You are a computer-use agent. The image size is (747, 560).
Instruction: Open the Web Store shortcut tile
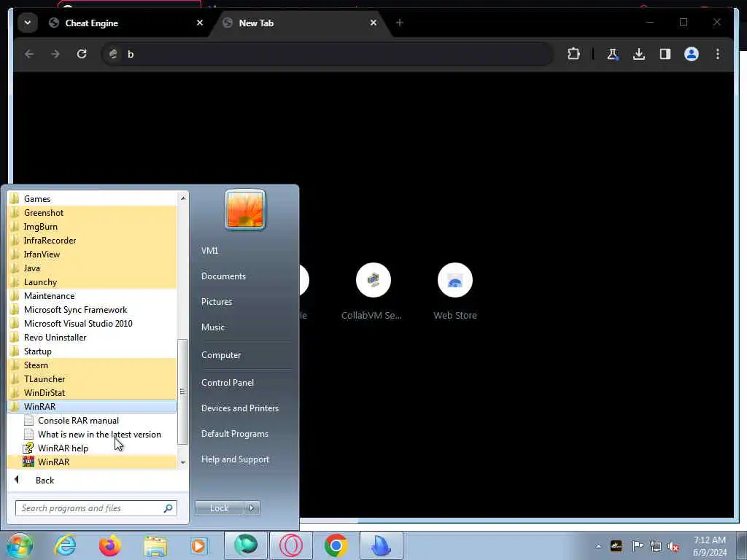coord(455,290)
